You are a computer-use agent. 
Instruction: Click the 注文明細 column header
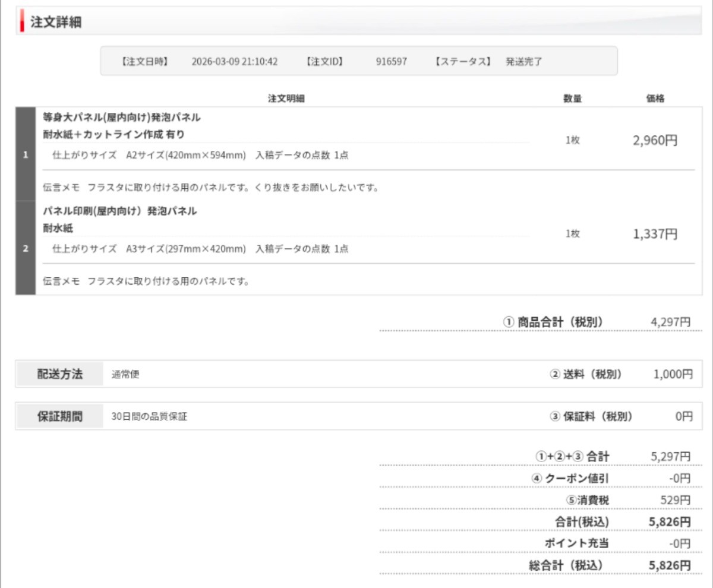pos(286,99)
